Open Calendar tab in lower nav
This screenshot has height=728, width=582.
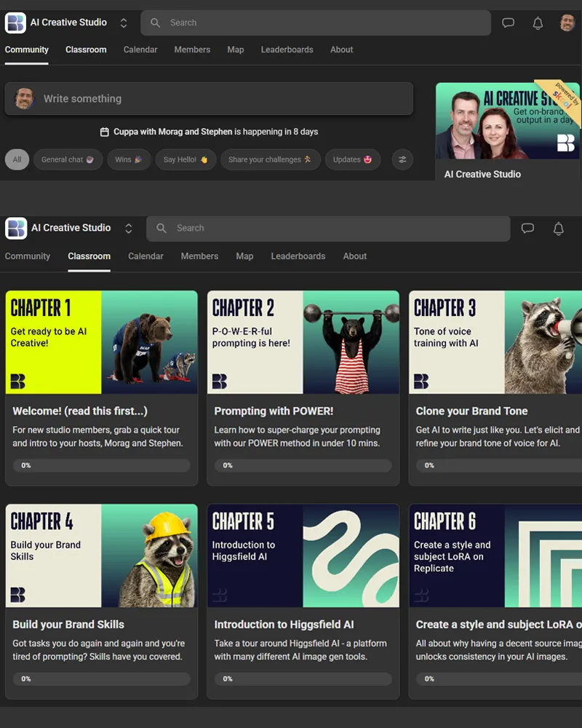[x=145, y=256]
